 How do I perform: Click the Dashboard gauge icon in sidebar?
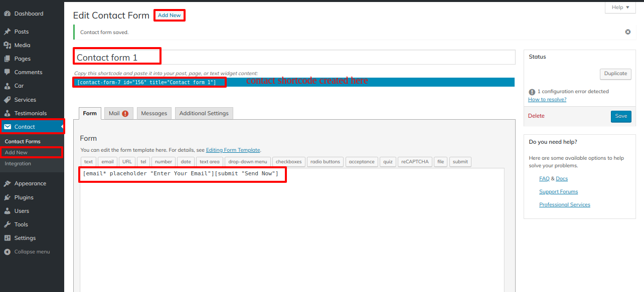coord(8,14)
